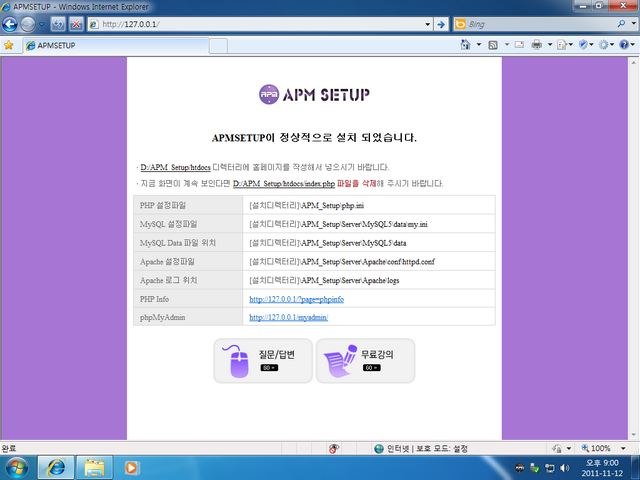Click the volume speaker tray icon
The image size is (640, 480).
pyautogui.click(x=564, y=468)
